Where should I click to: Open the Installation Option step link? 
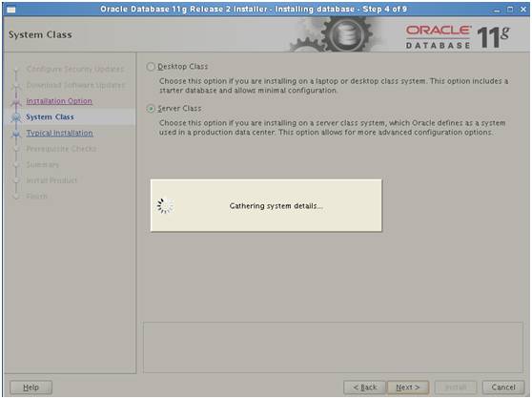[59, 101]
